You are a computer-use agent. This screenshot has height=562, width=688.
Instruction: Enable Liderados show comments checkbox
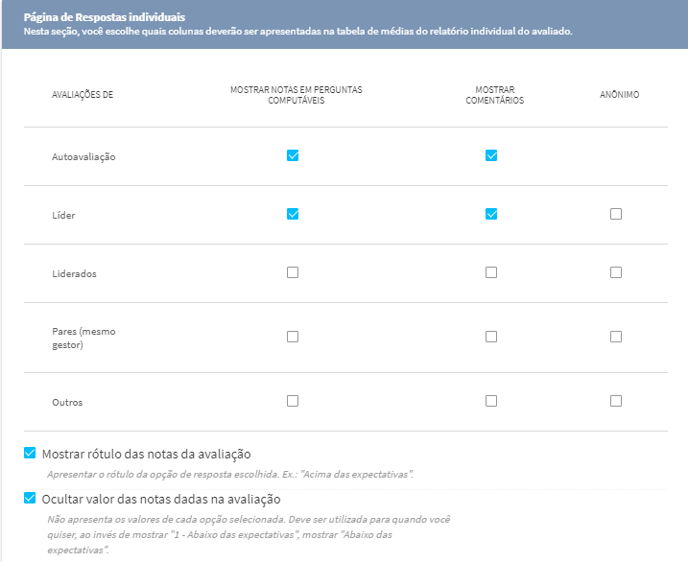point(491,272)
